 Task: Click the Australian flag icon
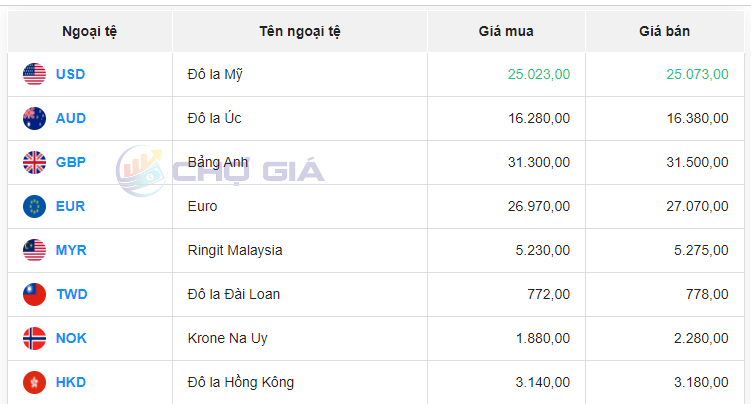pyautogui.click(x=35, y=118)
